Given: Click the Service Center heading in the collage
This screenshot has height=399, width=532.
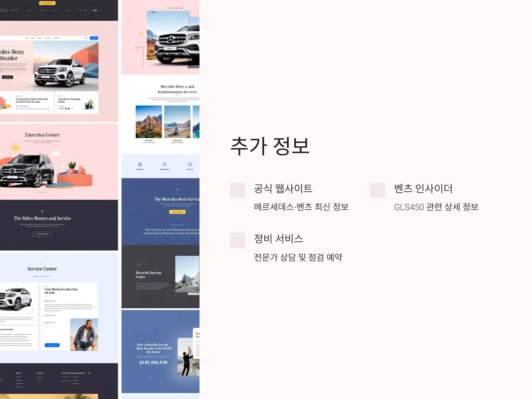Looking at the screenshot, I should click(x=42, y=269).
